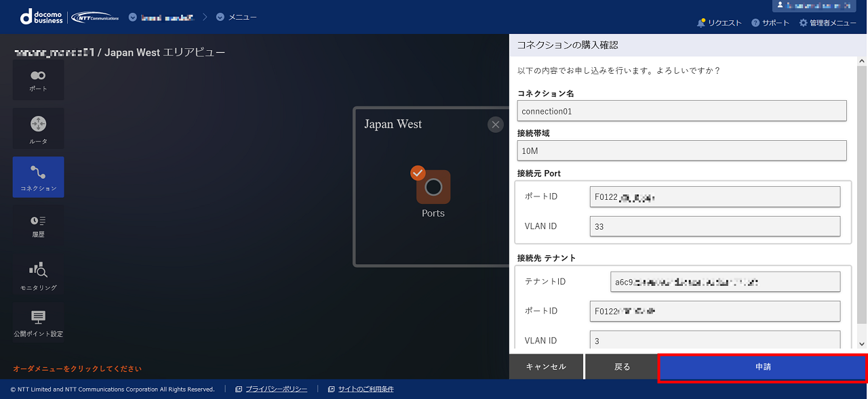Select the ポート icon in the sidebar
868x399 pixels.
(38, 79)
